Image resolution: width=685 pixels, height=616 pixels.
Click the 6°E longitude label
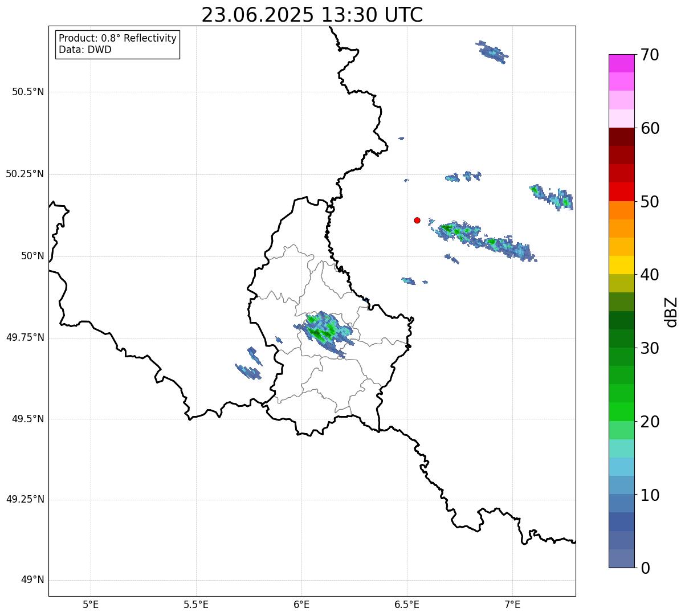click(x=301, y=604)
